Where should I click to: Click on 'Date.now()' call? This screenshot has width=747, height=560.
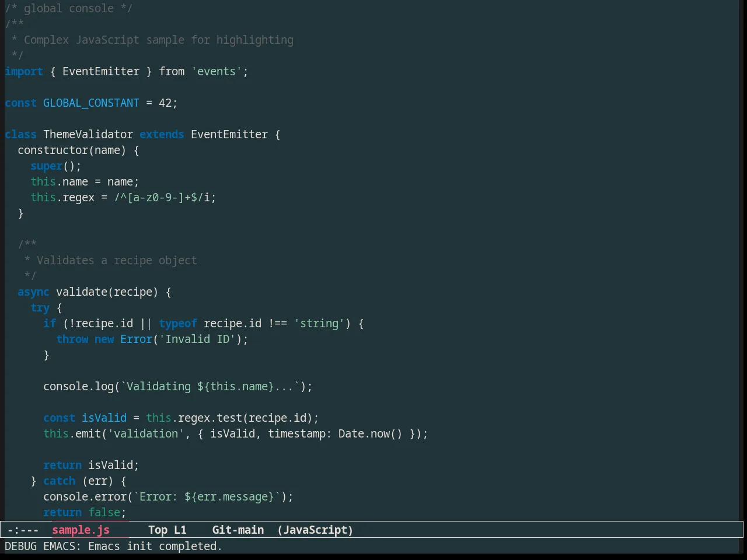coord(371,433)
